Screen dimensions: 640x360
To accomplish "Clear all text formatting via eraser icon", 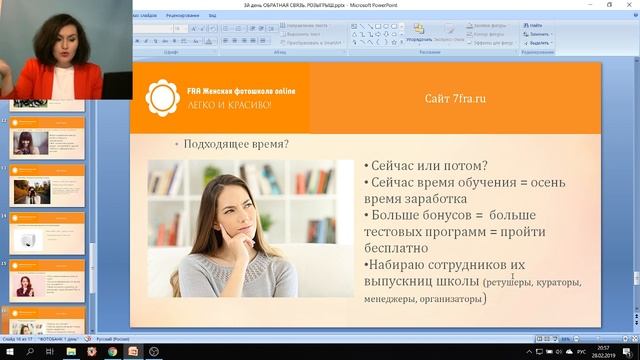I will pyautogui.click(x=212, y=29).
